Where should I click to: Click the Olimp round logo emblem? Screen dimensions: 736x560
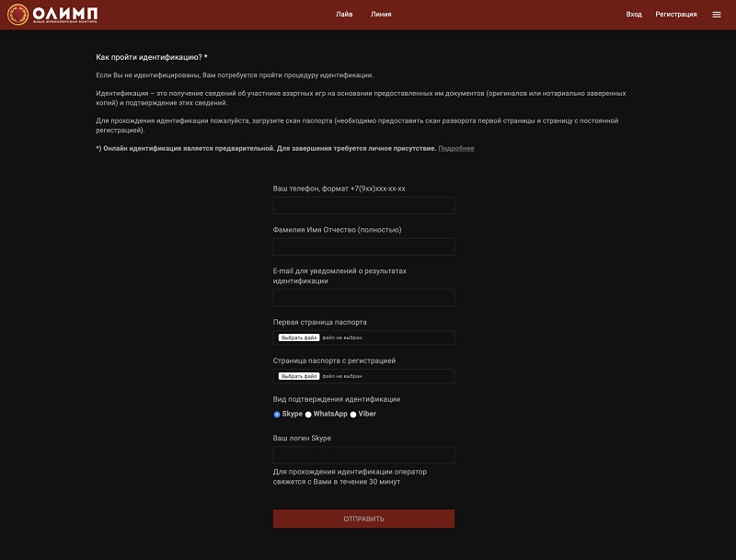pos(17,15)
